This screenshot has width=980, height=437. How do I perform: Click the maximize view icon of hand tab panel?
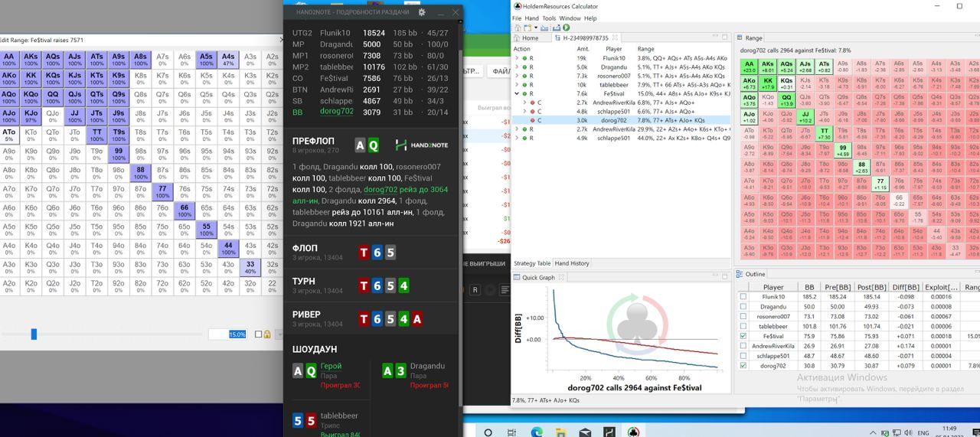[x=724, y=37]
